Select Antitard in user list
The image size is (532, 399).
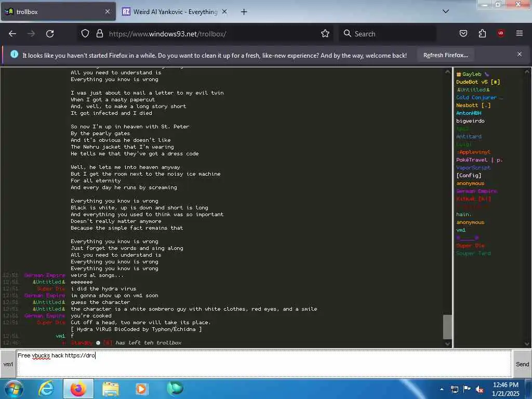469,137
